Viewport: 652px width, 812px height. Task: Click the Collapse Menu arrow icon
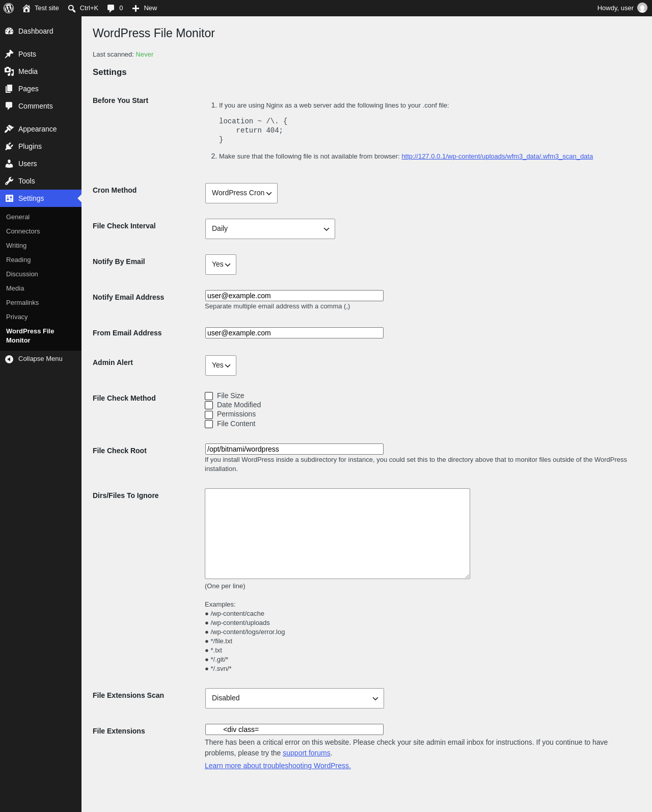9,359
